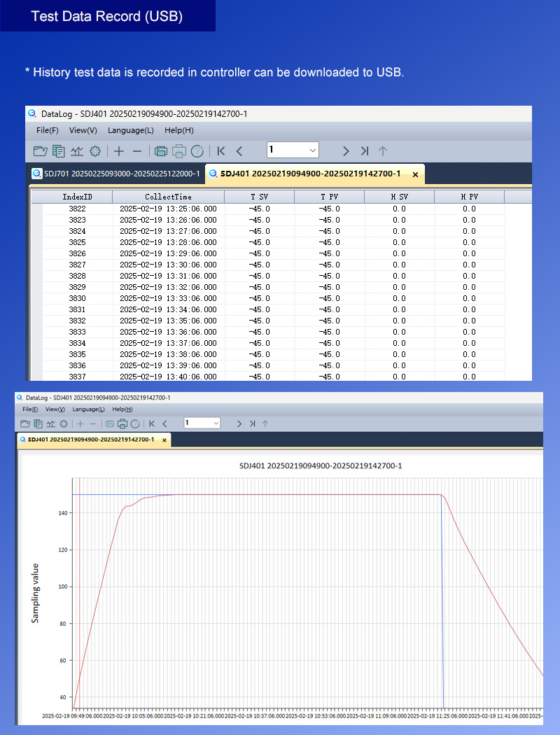Open Language(L) menu in table window
The width and height of the screenshot is (560, 735).
[x=130, y=130]
